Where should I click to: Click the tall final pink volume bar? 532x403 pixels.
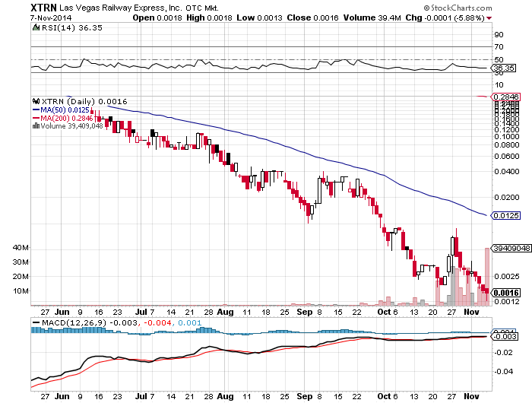pos(487,277)
